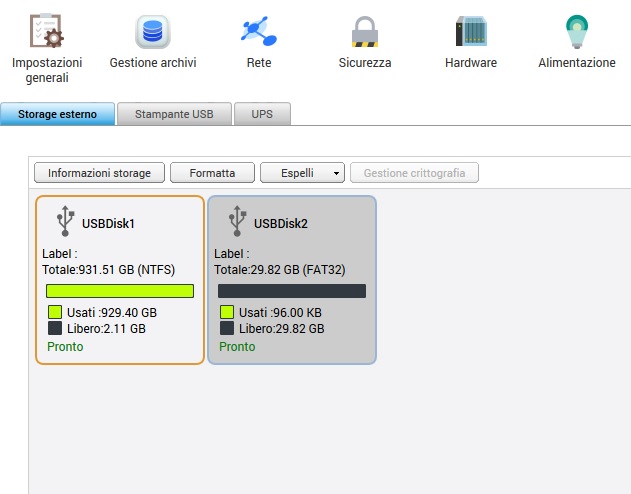
Task: Click the Informazioni storage button
Action: (99, 173)
